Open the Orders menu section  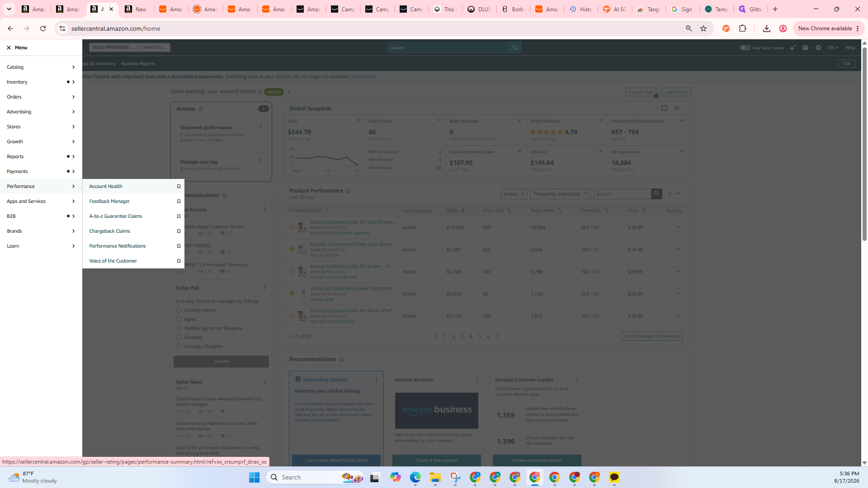point(41,97)
